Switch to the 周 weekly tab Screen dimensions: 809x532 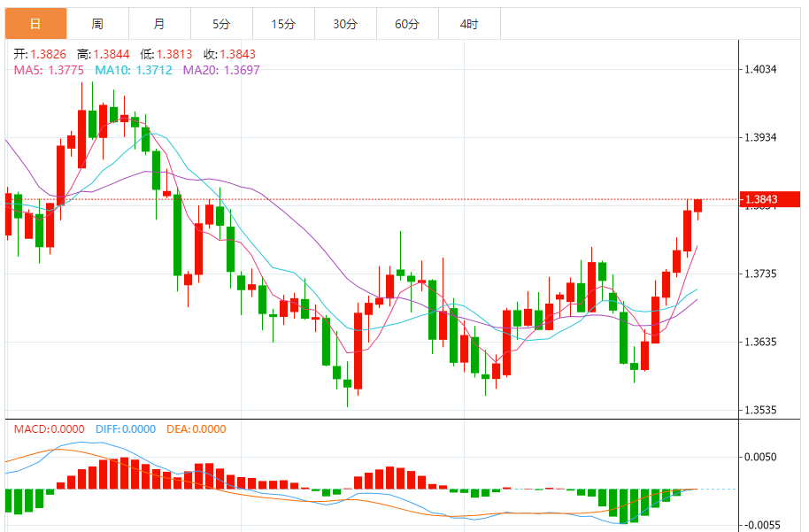coord(97,24)
